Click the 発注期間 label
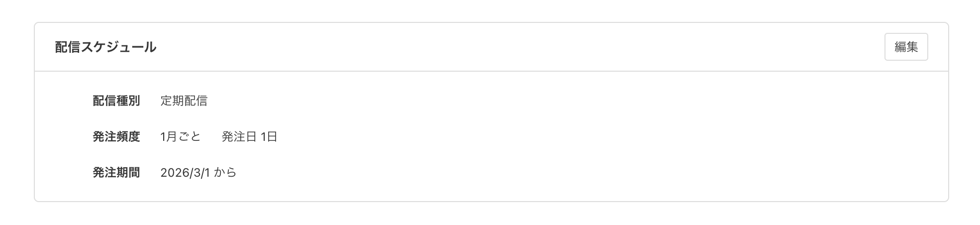 [x=116, y=173]
